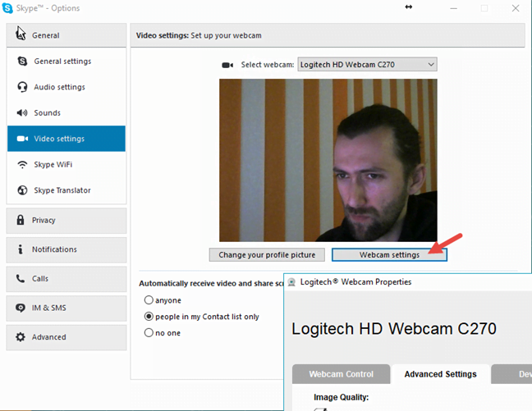Open General settings
The height and width of the screenshot is (411, 532).
66,61
